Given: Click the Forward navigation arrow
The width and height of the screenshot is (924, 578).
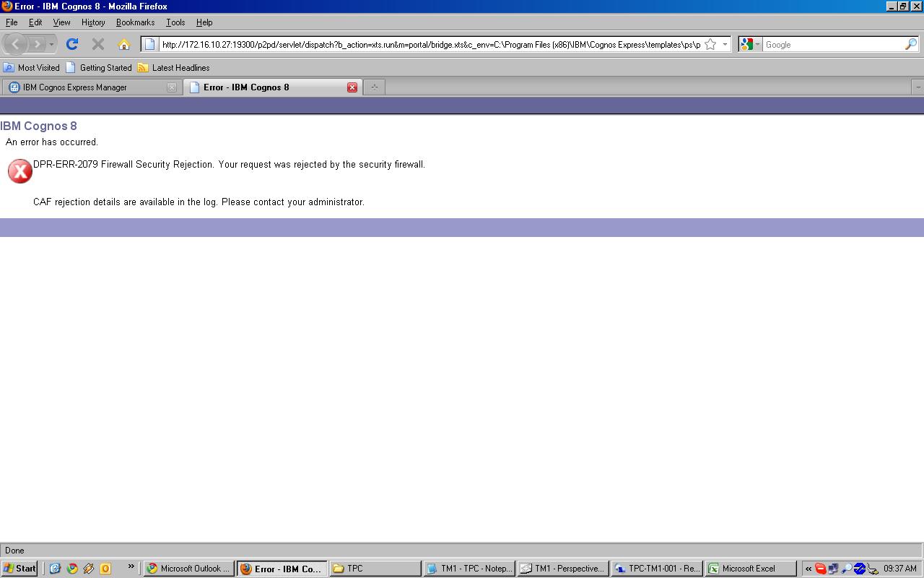Looking at the screenshot, I should (x=38, y=44).
